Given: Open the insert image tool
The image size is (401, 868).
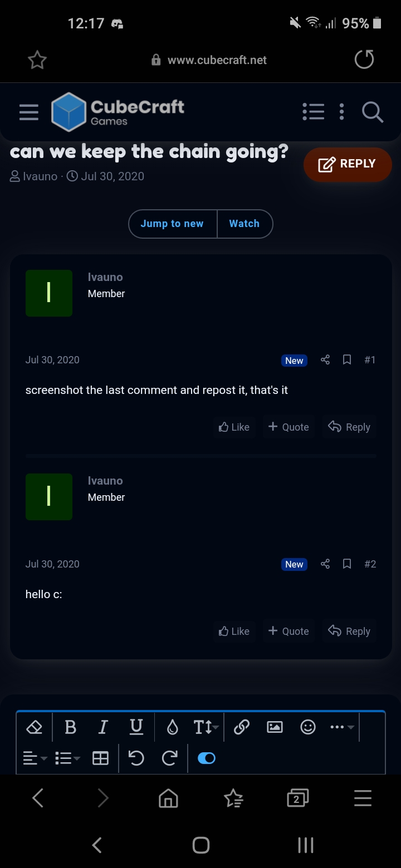Looking at the screenshot, I should [x=275, y=727].
